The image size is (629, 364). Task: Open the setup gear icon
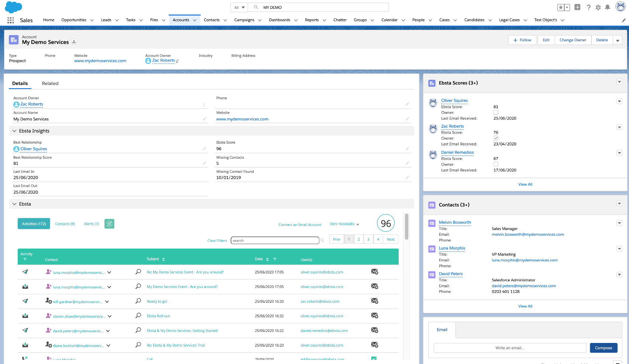click(598, 7)
